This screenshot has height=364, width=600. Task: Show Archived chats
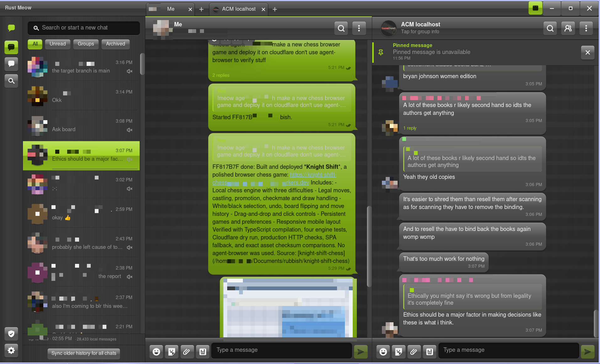[x=115, y=44]
